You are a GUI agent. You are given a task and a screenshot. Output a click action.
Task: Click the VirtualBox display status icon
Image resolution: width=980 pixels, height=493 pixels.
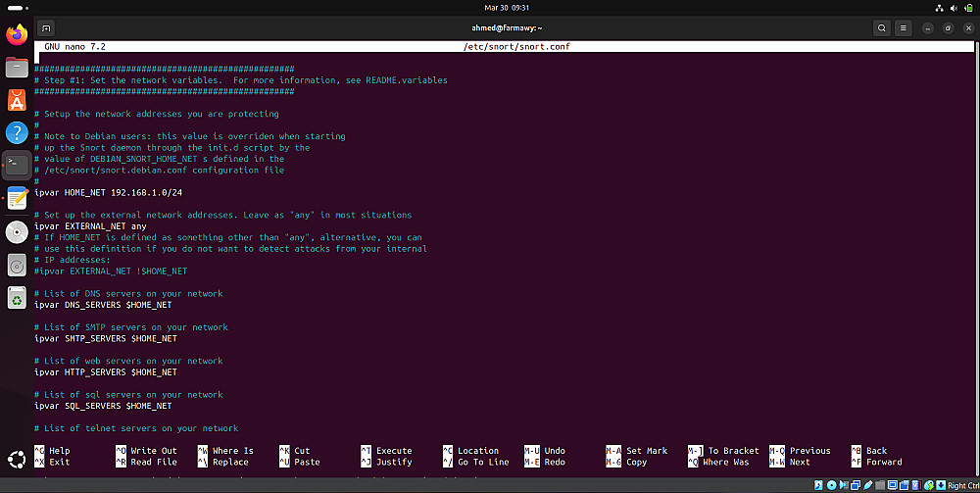tap(893, 485)
